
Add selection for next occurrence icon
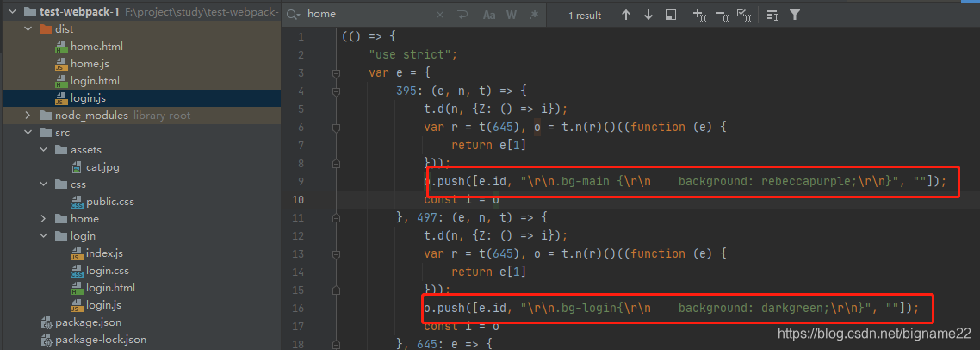(x=699, y=15)
